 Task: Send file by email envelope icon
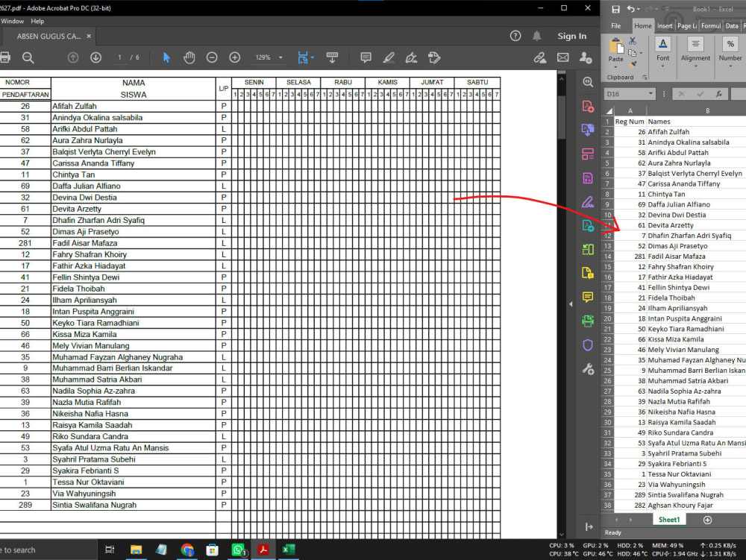tap(562, 57)
